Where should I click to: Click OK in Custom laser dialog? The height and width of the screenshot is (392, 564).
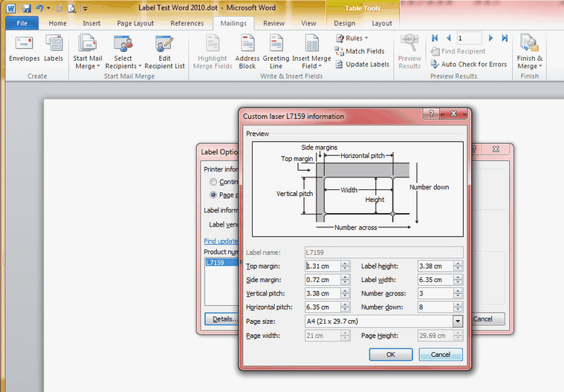click(391, 355)
